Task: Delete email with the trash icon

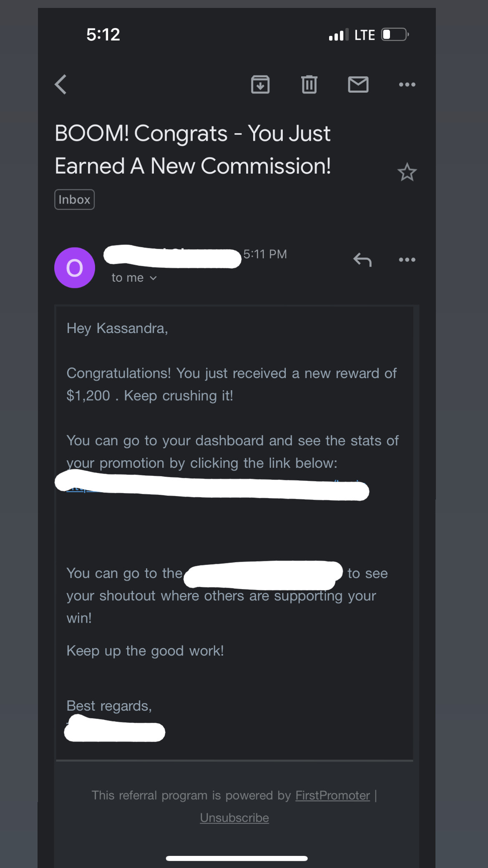Action: point(309,85)
